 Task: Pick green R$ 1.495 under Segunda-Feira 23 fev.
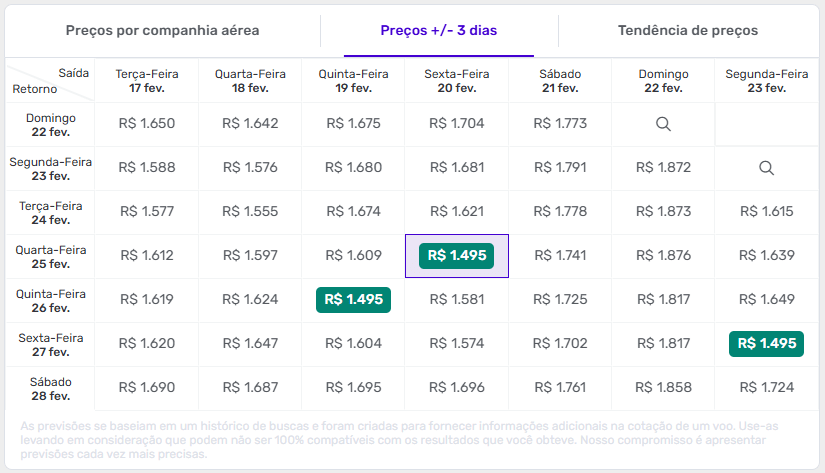click(766, 344)
